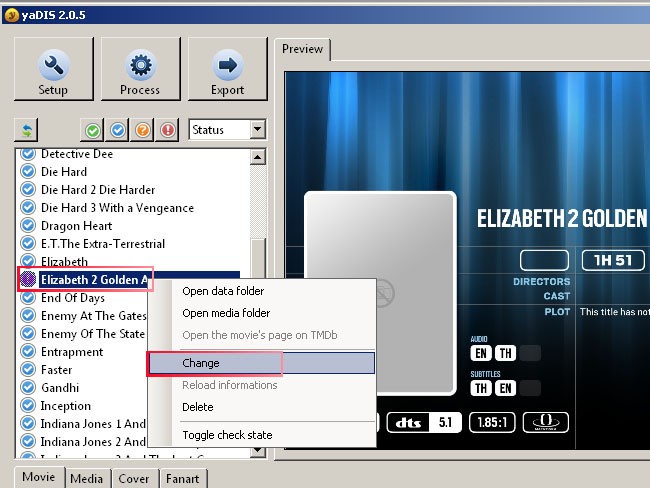Screen dimensions: 650x488
Task: Click the Export arrow button
Action: coord(228,69)
